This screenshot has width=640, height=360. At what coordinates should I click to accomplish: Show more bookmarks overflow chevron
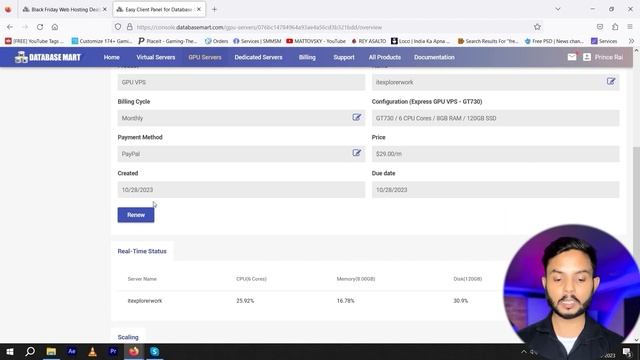[631, 41]
